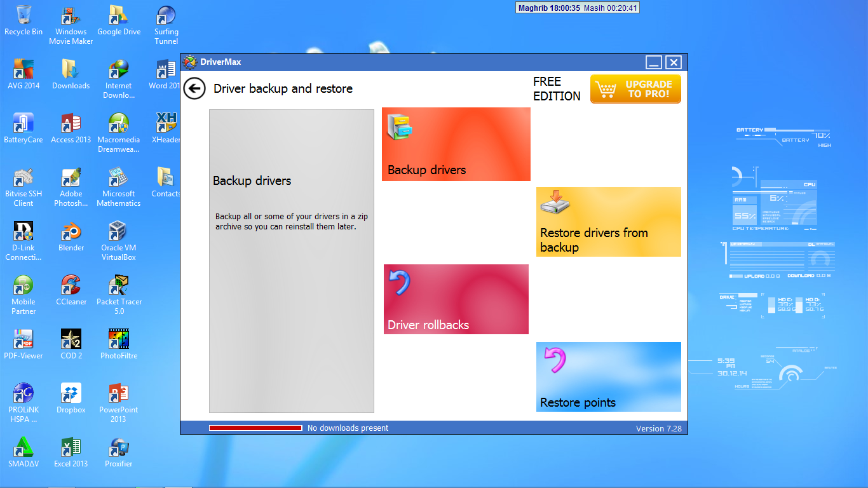This screenshot has width=868, height=488.
Task: Click the DriverMax title bar logo icon
Action: tap(189, 62)
